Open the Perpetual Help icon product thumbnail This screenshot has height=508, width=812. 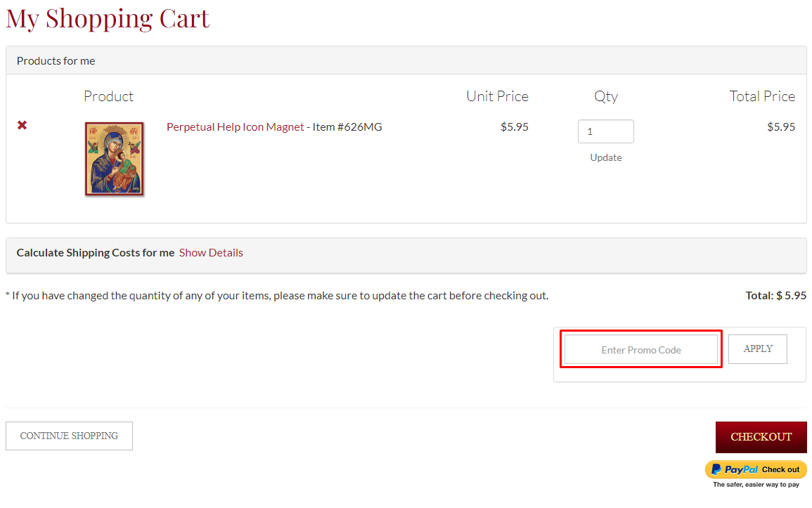[x=114, y=159]
